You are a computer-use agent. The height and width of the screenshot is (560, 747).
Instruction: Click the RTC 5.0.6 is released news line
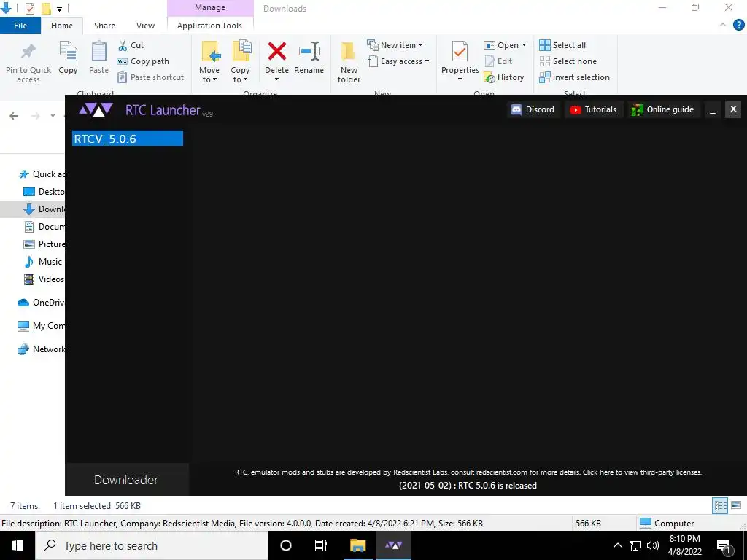468,485
